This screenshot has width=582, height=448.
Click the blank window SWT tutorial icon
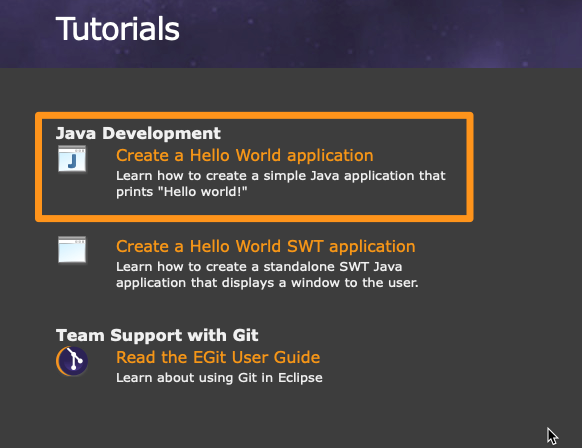tap(72, 249)
